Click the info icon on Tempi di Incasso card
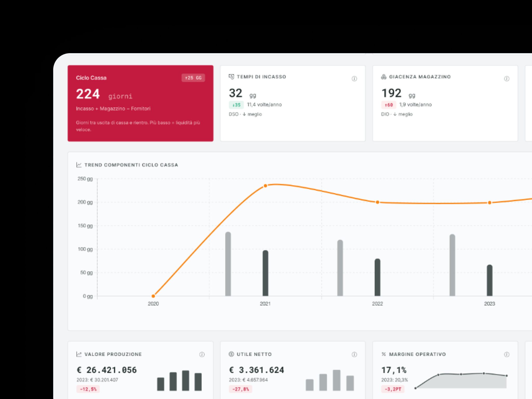532x399 pixels. (x=354, y=79)
